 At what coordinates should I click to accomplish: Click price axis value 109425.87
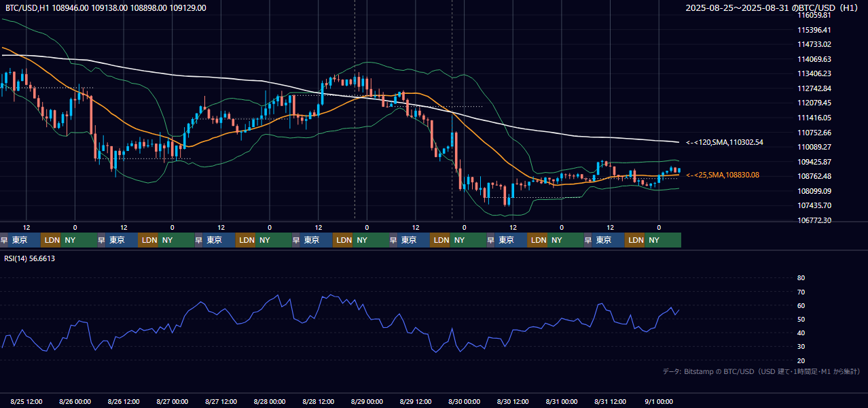814,162
